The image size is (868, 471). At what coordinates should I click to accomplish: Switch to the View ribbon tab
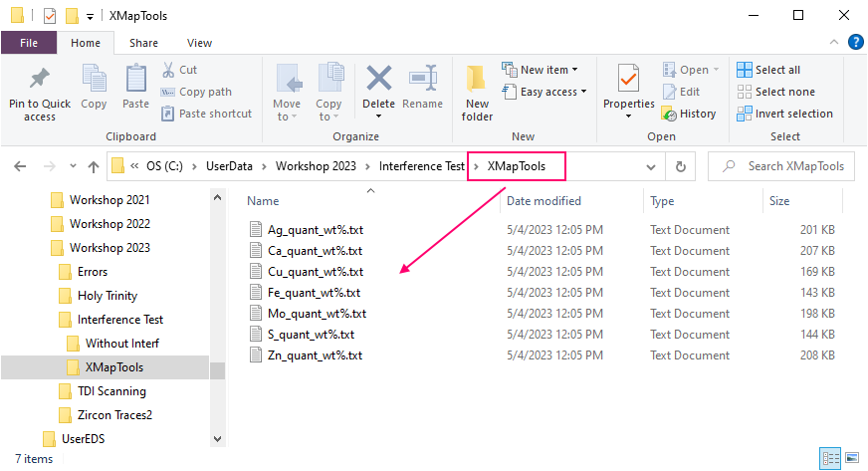tap(199, 43)
